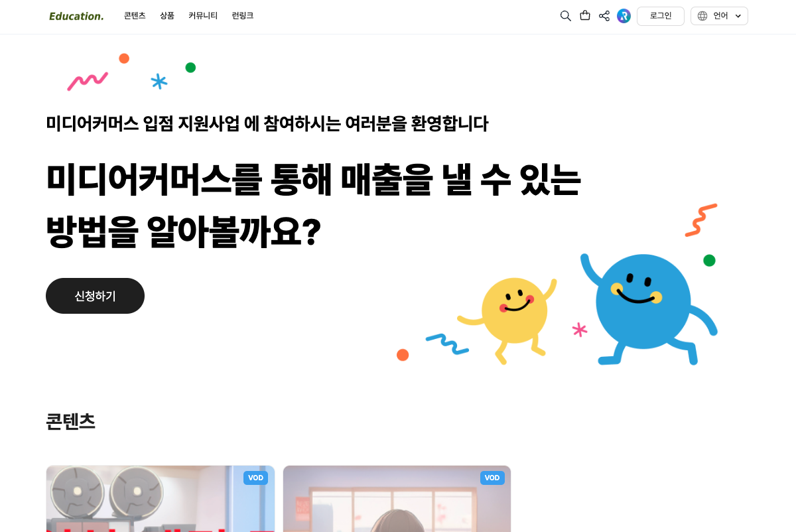Open the 상품 menu item
This screenshot has height=532, width=796.
pos(167,16)
